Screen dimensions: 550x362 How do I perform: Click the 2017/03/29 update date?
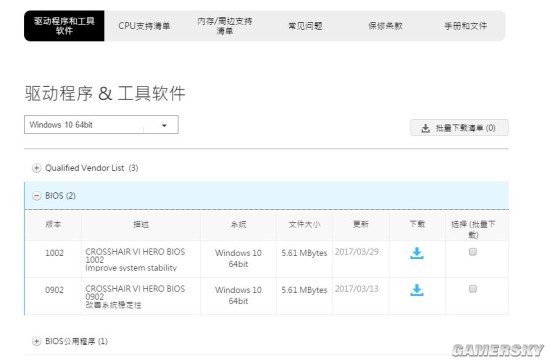(x=357, y=252)
